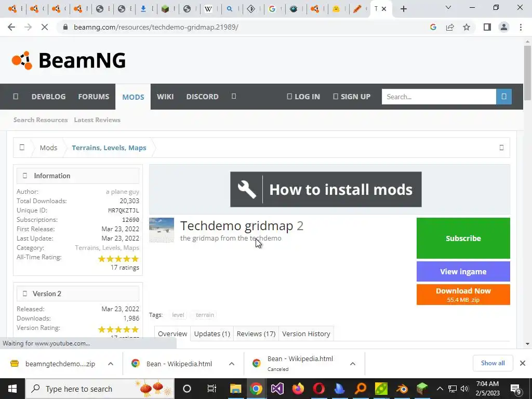Viewport: 532px width, 399px height.
Task: Click the View ingame button
Action: click(463, 271)
